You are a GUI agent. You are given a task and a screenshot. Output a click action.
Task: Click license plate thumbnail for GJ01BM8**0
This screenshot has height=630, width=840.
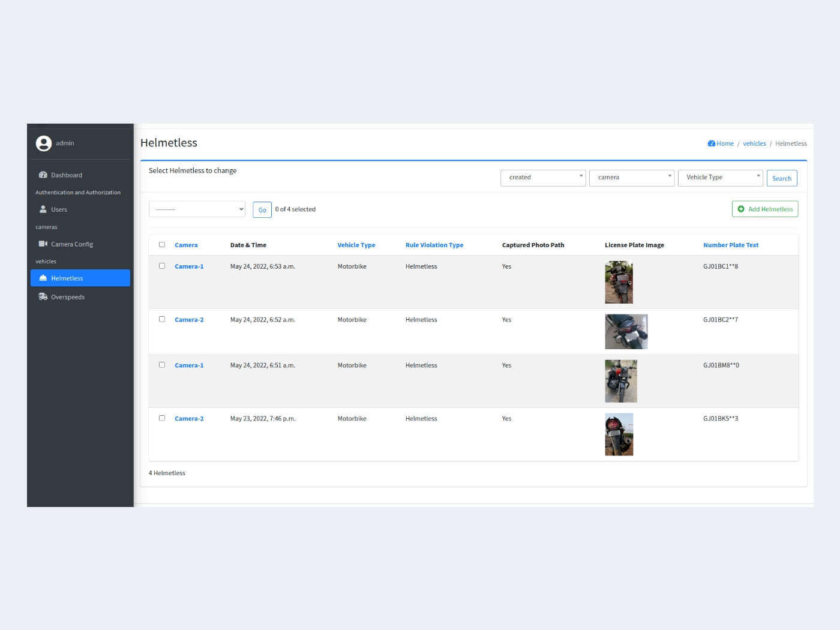(621, 381)
